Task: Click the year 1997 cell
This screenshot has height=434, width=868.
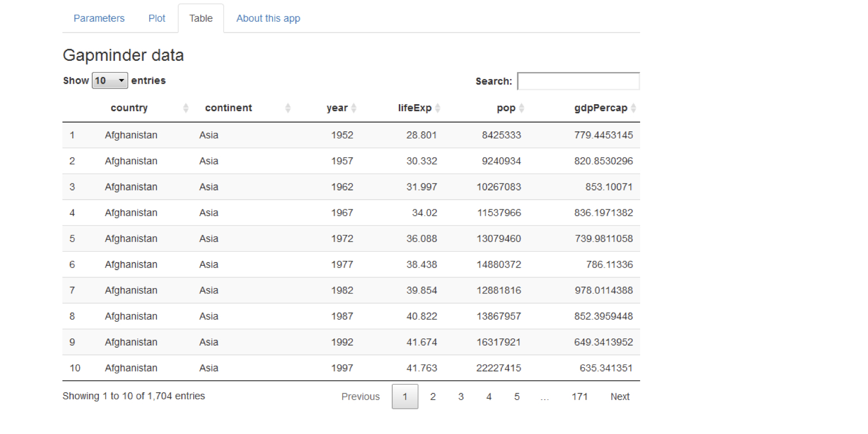Action: [342, 368]
